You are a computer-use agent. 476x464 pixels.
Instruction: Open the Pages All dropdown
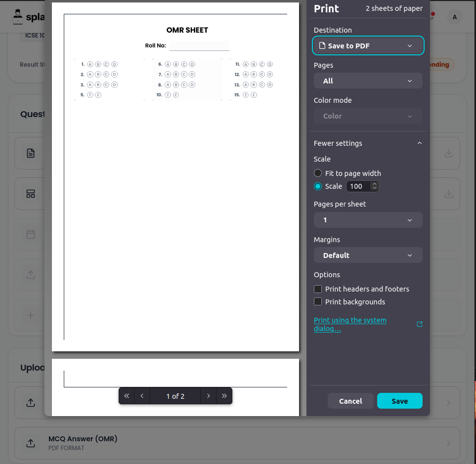click(x=368, y=81)
